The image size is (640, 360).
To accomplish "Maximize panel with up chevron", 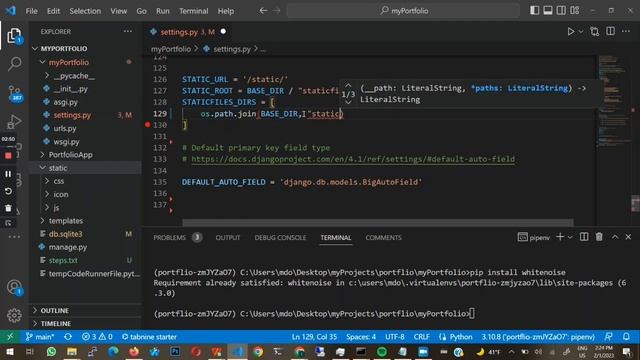I will 615,237.
